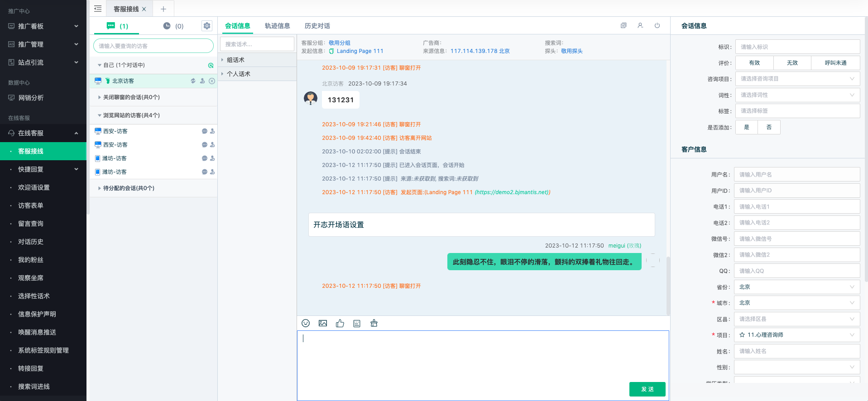The image size is (868, 401).
Task: Collapse the 在线客服 sidebar menu
Action: [43, 133]
